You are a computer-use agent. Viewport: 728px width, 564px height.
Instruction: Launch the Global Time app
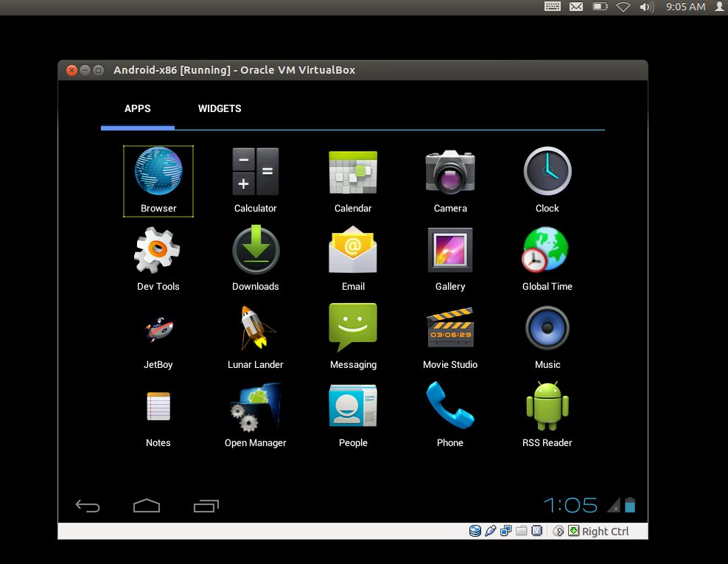click(x=547, y=260)
